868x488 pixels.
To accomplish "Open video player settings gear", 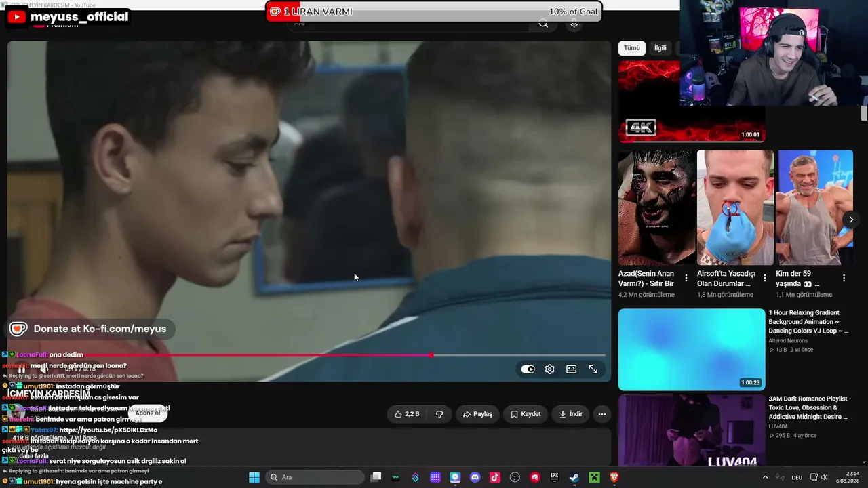I will point(550,369).
